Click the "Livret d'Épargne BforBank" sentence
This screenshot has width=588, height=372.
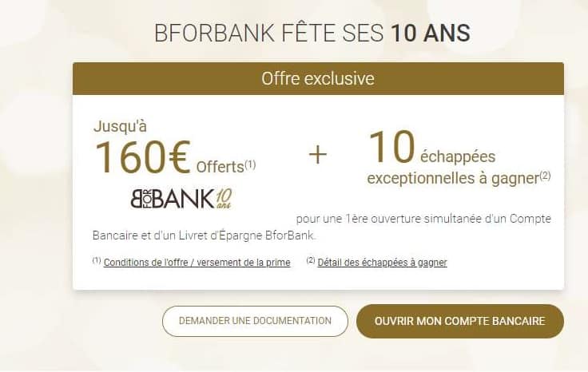pyautogui.click(x=204, y=235)
